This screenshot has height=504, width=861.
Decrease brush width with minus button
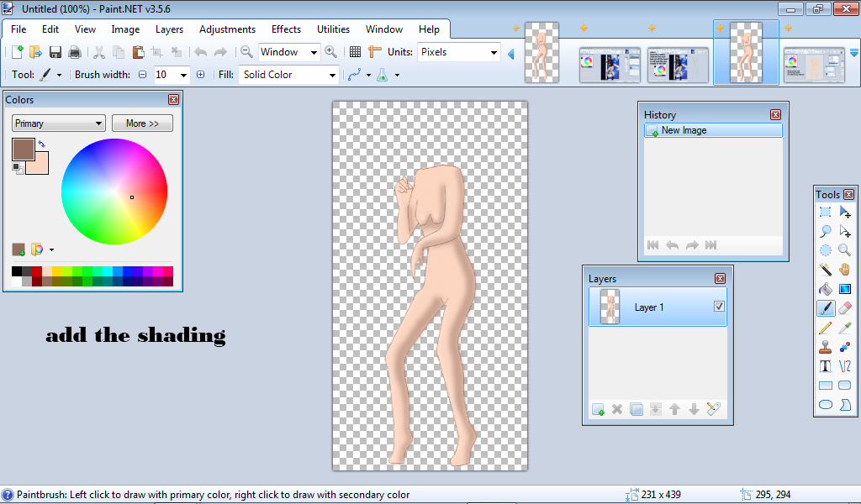click(143, 75)
